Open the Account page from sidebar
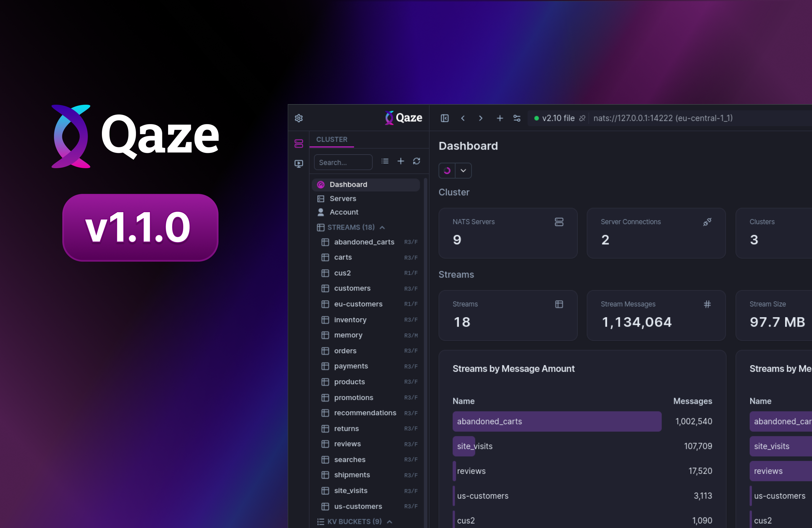The height and width of the screenshot is (528, 812). point(344,212)
